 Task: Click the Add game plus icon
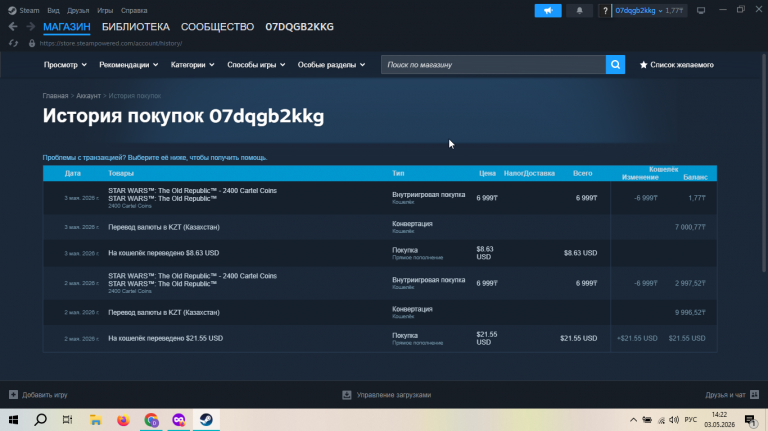[13, 394]
